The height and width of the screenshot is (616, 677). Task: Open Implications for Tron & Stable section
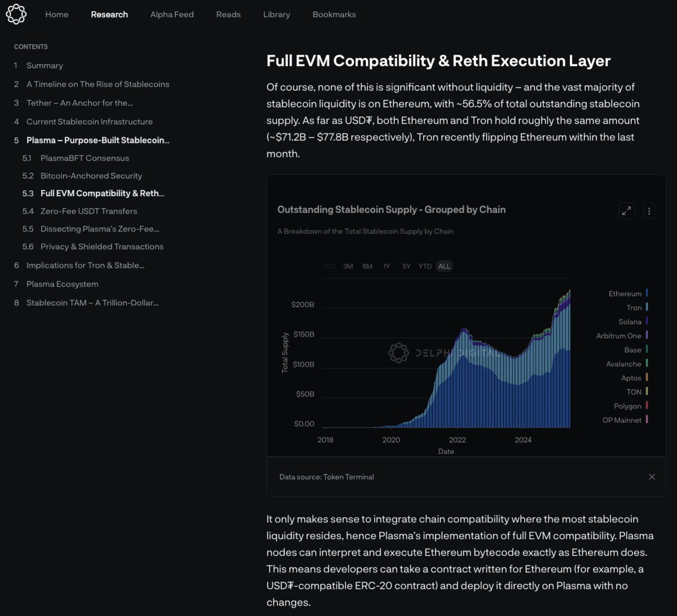point(85,265)
